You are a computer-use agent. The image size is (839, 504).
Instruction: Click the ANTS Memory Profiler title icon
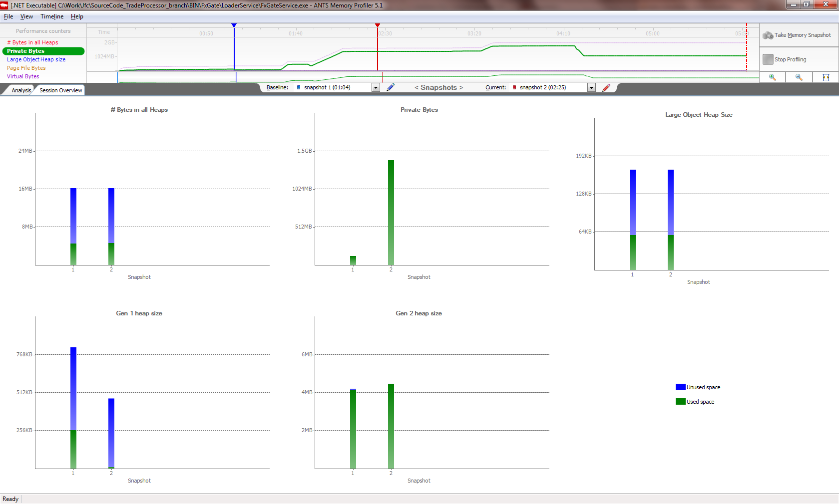[4, 5]
